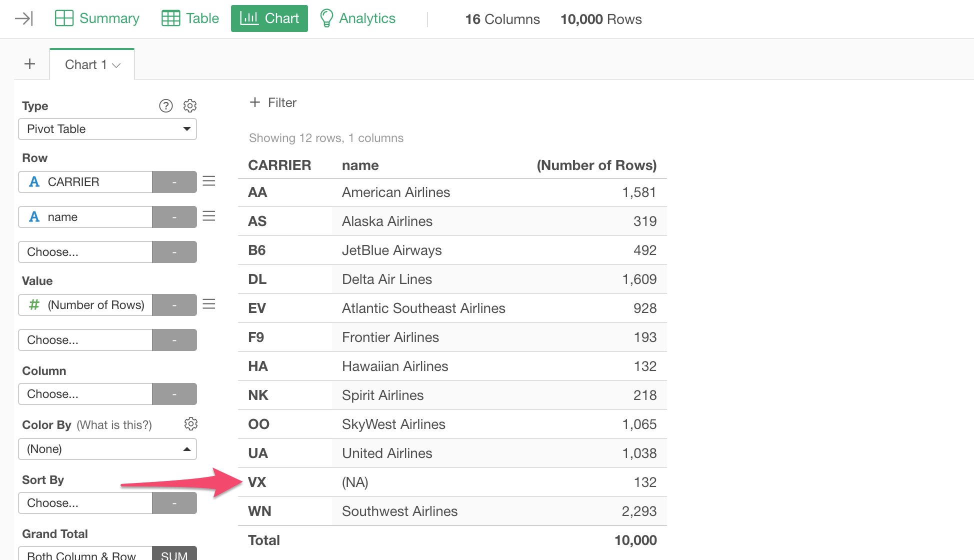Click minus button beside Column chooser

(x=174, y=394)
